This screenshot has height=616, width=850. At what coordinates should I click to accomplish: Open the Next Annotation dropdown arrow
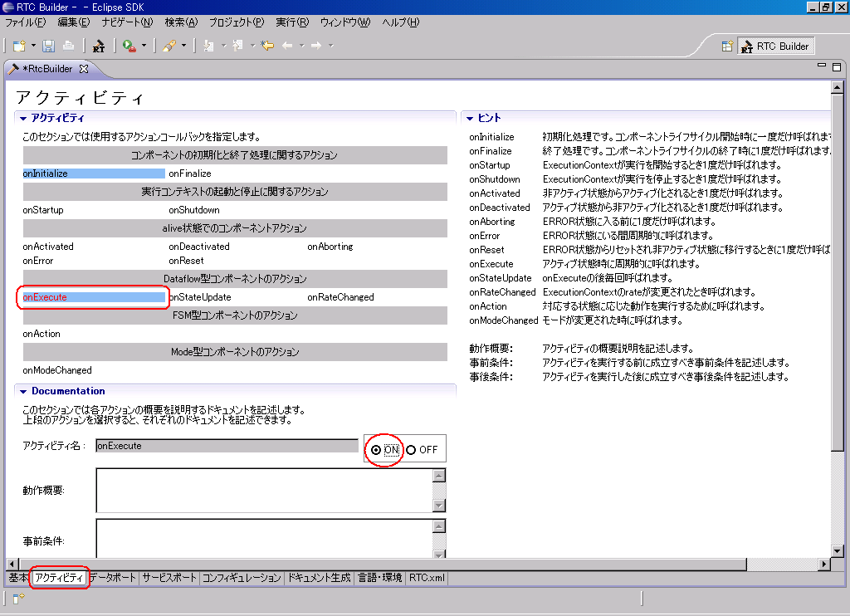pos(223,46)
